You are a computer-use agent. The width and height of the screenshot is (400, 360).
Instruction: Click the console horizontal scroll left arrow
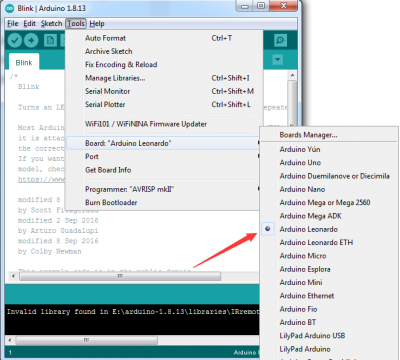(10, 340)
